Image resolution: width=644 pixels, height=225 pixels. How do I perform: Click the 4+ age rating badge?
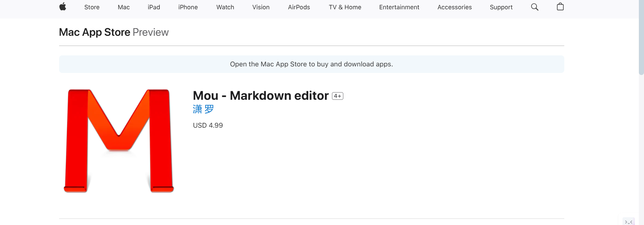point(338,96)
